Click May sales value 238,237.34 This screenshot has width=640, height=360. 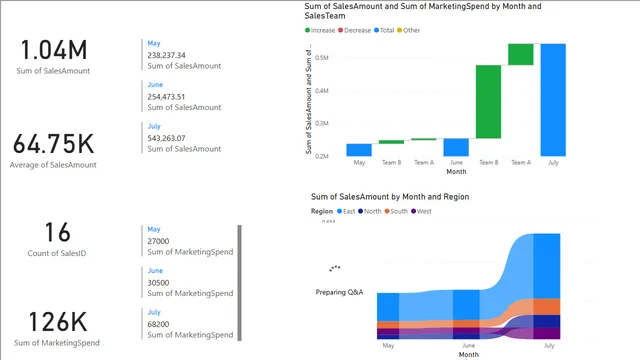tap(166, 55)
